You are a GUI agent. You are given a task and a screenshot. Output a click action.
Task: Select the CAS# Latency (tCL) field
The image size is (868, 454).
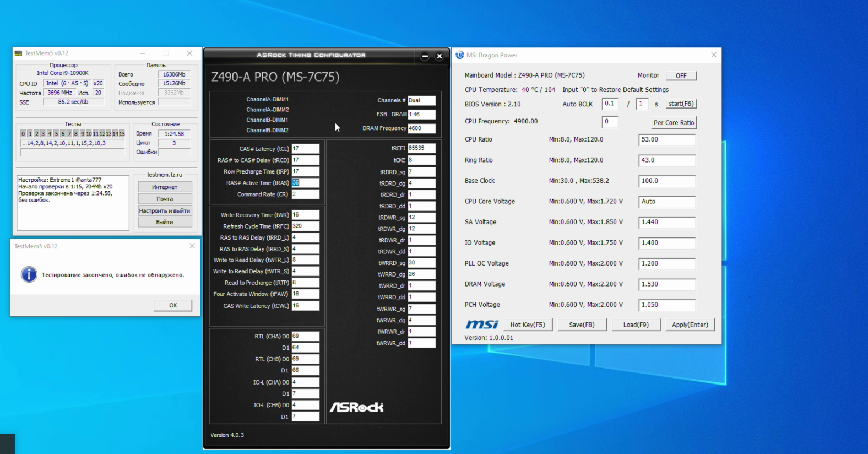coord(306,149)
